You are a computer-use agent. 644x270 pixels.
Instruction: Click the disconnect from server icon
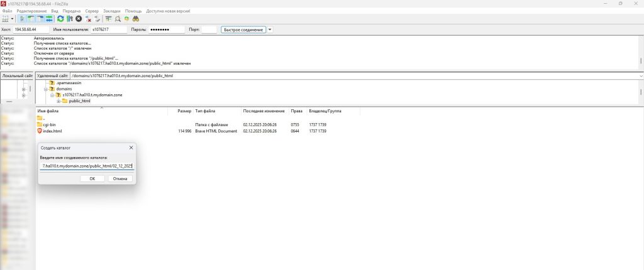click(88, 19)
